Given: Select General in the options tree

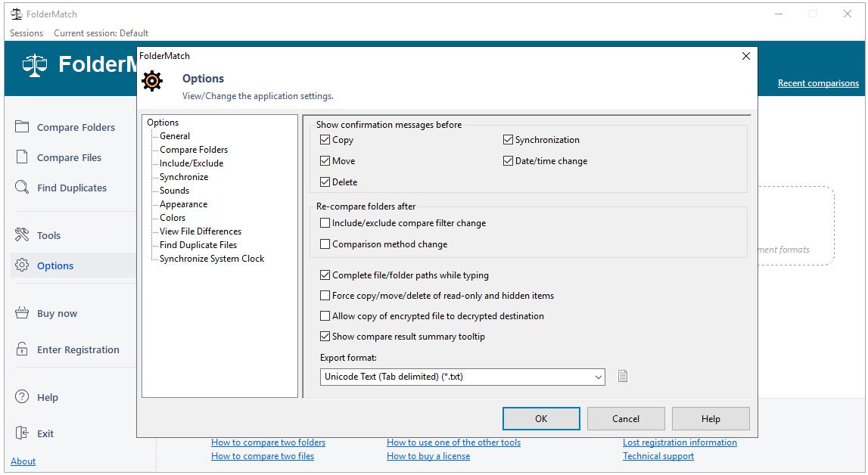Looking at the screenshot, I should click(x=175, y=136).
